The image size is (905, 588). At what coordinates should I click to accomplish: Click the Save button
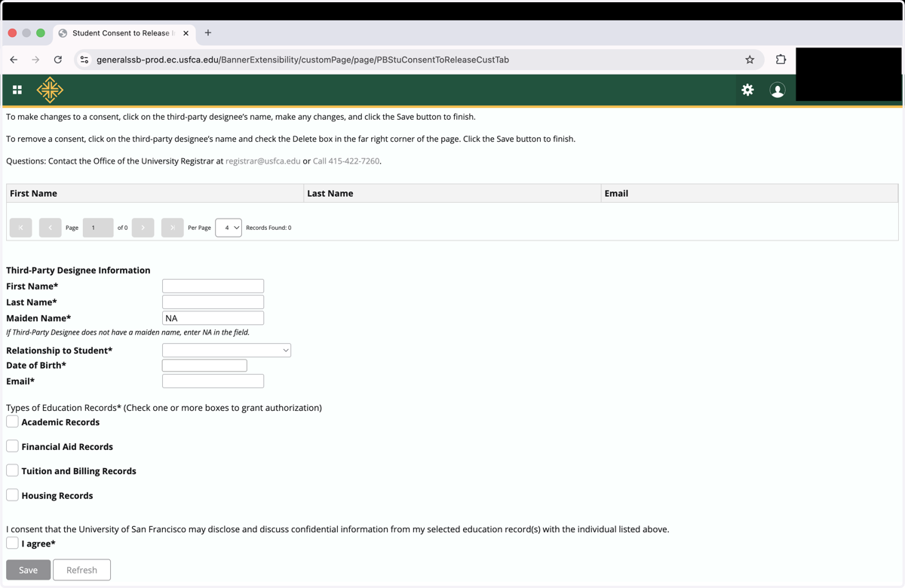point(28,570)
